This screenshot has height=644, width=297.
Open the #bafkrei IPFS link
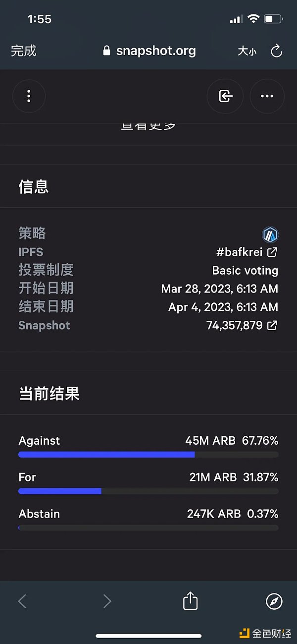pos(247,252)
